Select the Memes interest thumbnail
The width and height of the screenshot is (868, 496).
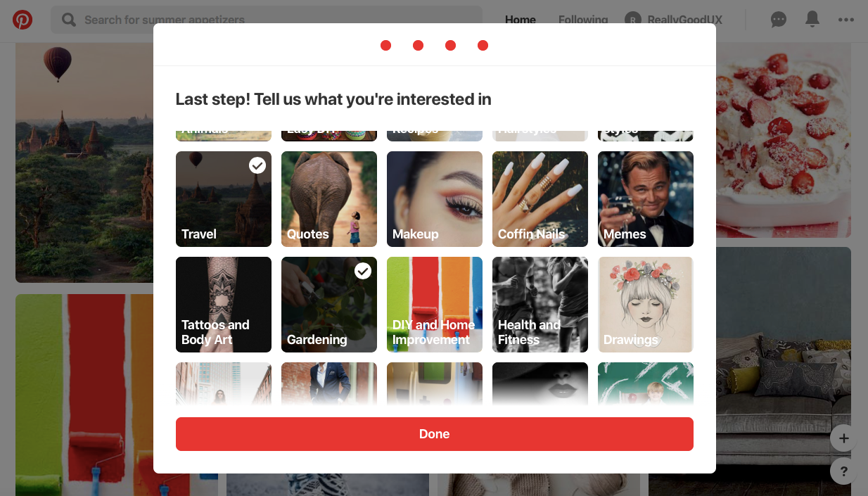(x=646, y=199)
